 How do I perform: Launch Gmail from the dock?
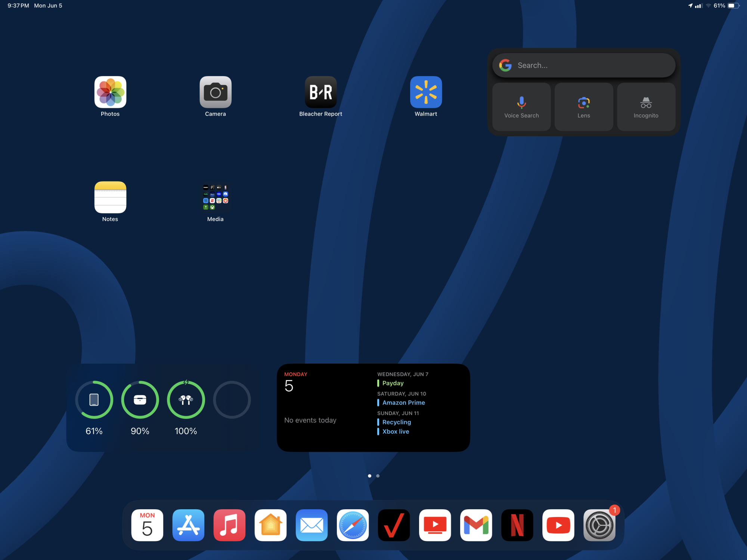(476, 525)
